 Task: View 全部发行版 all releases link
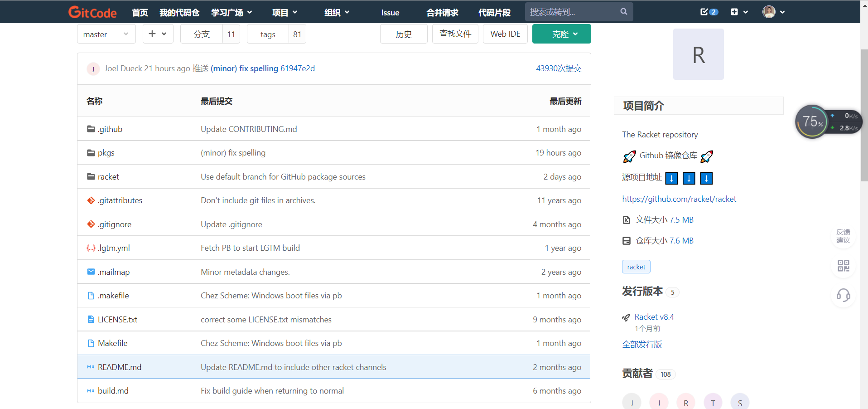pos(642,345)
